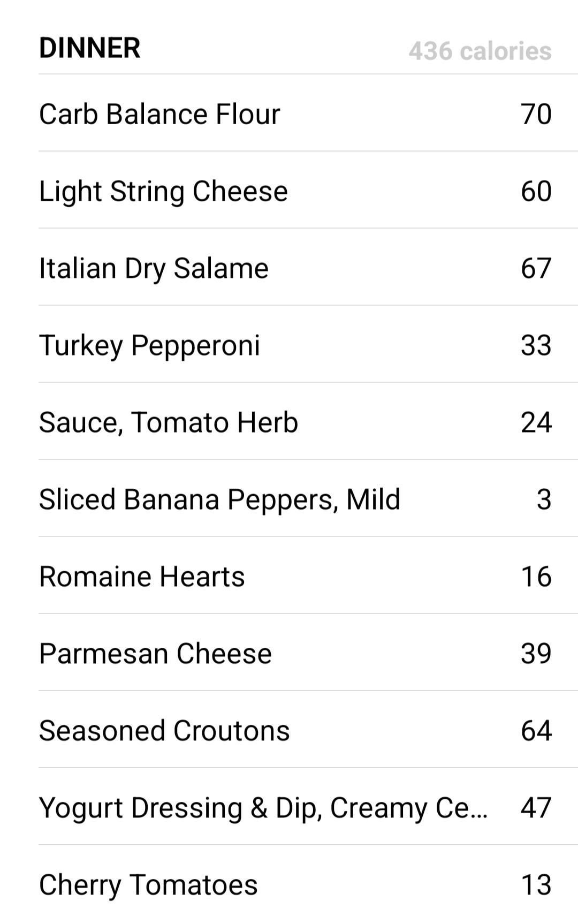Click the 47 calorie value for yogurt dressing
The height and width of the screenshot is (924, 578).
pos(536,808)
